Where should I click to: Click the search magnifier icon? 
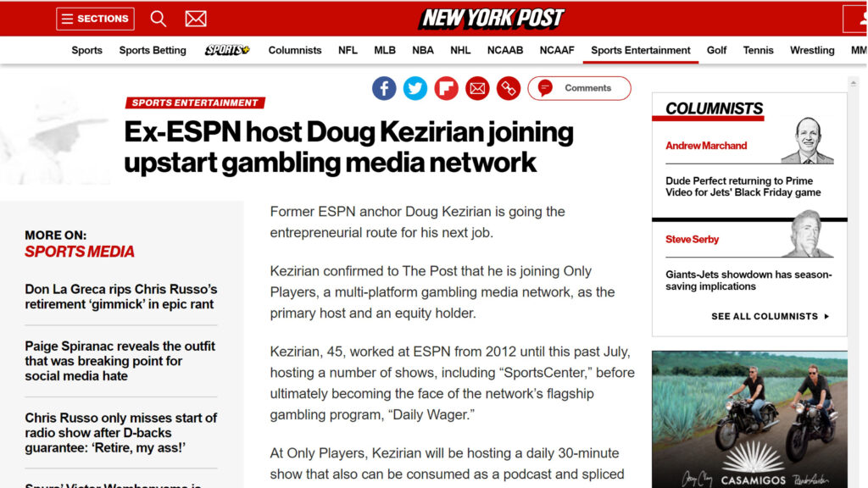tap(159, 19)
